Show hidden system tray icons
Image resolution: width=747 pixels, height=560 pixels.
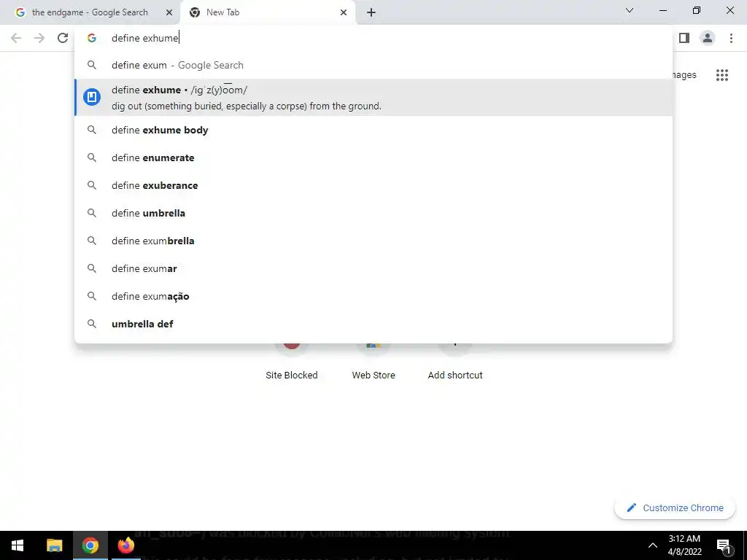click(653, 545)
